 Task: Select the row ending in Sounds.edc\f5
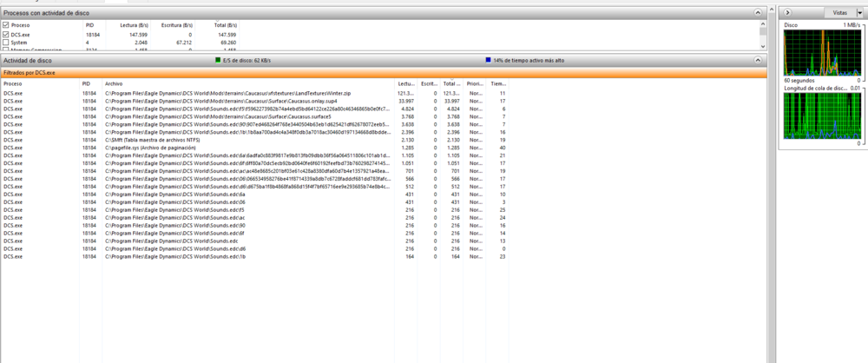254,210
